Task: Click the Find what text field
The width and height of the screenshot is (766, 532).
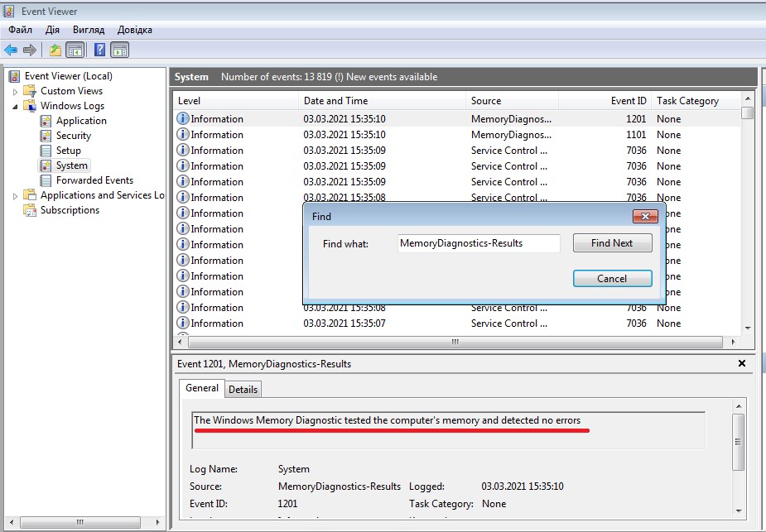Action: [x=478, y=243]
